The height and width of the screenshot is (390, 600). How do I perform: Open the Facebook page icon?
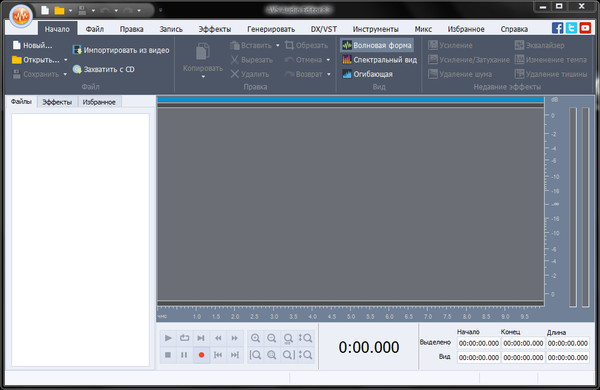pos(558,28)
